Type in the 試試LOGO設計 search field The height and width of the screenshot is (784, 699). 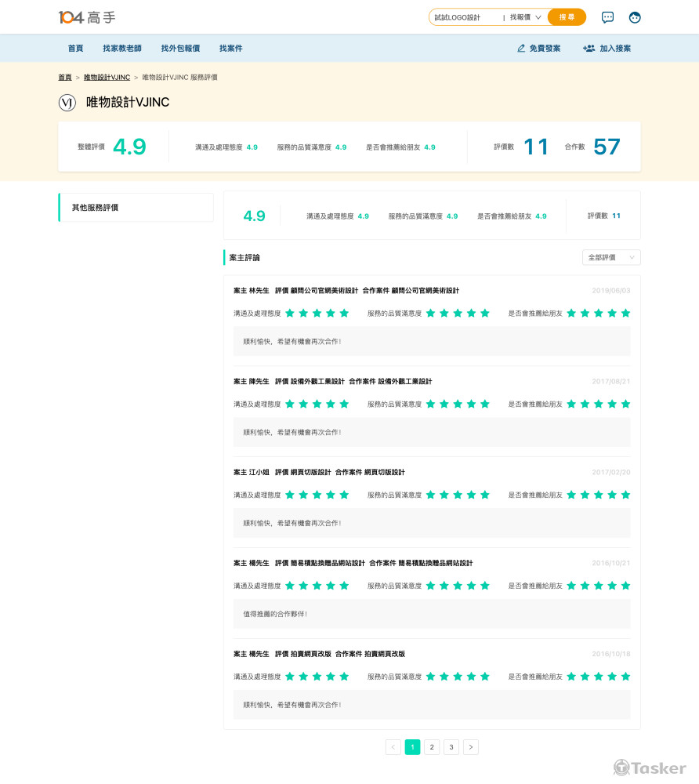(x=464, y=17)
